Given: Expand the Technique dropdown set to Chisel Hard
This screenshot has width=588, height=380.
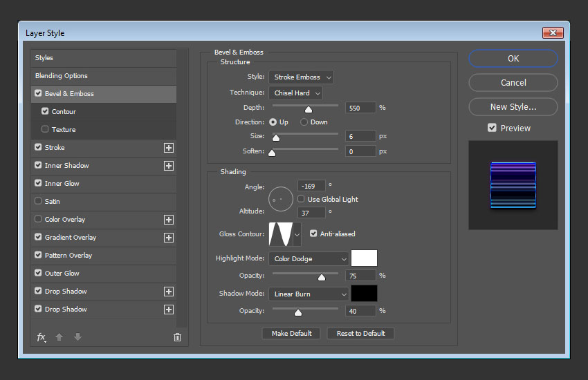Looking at the screenshot, I should 295,93.
